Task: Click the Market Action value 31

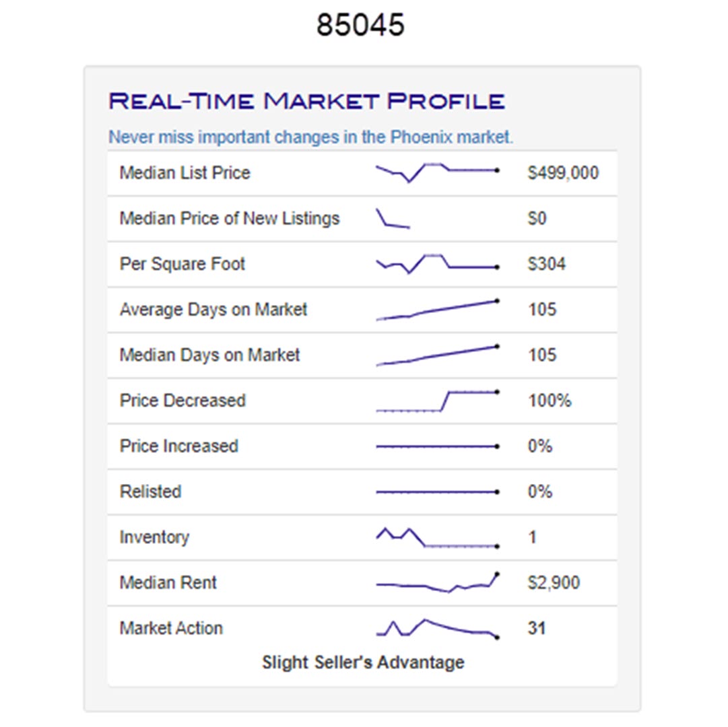Action: [x=537, y=629]
